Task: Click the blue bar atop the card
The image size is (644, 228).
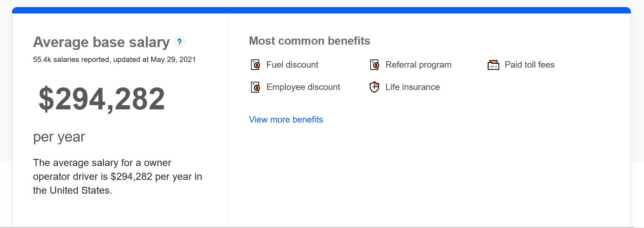Action: pos(321,10)
